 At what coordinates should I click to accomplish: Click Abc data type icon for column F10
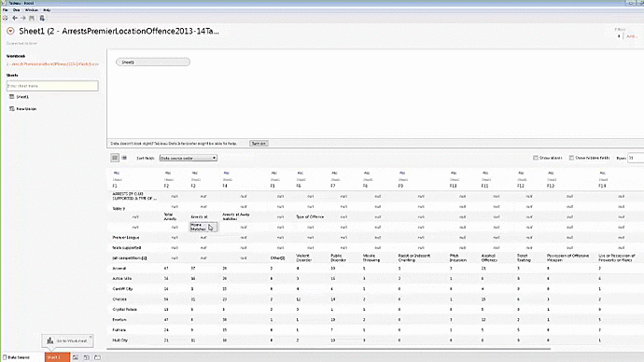point(454,173)
